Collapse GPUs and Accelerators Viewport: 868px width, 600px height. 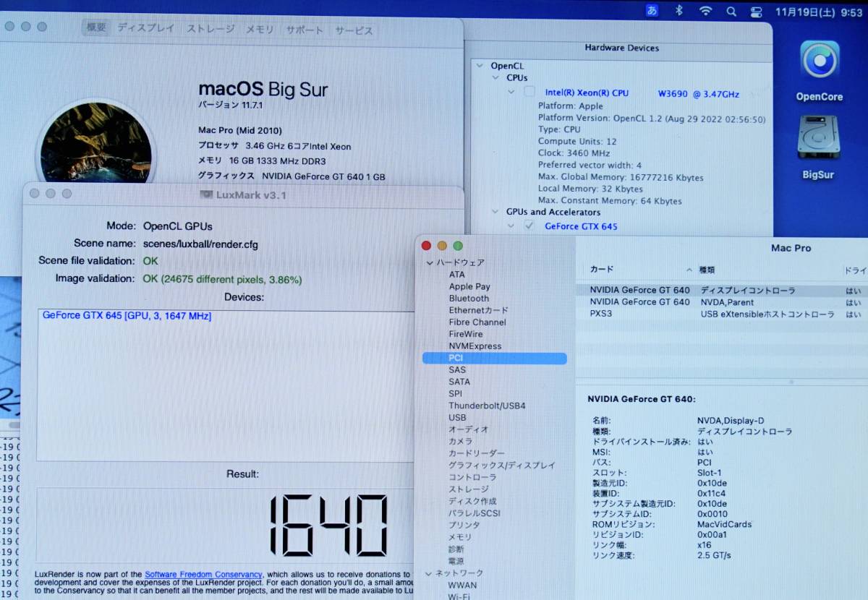point(495,212)
